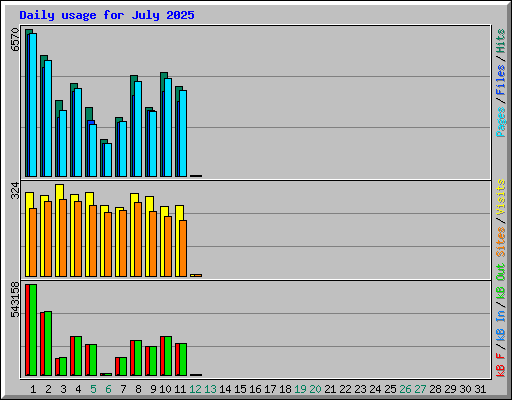Click green weekend day label 6
This screenshot has height=400, width=512.
tap(108, 389)
